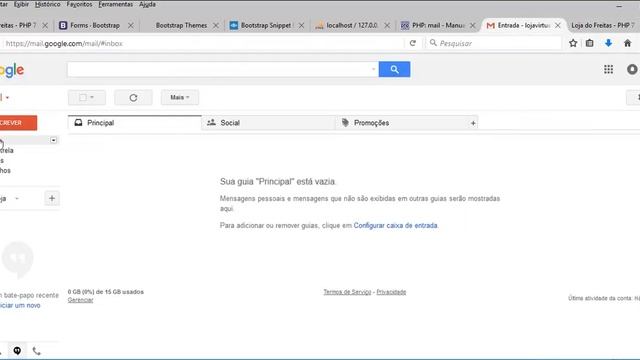
Task: Open the Favoritos menu
Action: (79, 4)
